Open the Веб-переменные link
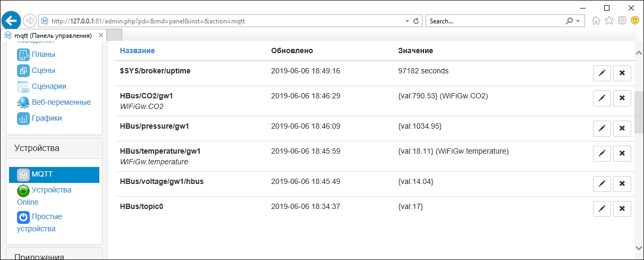Screen dimensions: 644x260 pos(61,102)
